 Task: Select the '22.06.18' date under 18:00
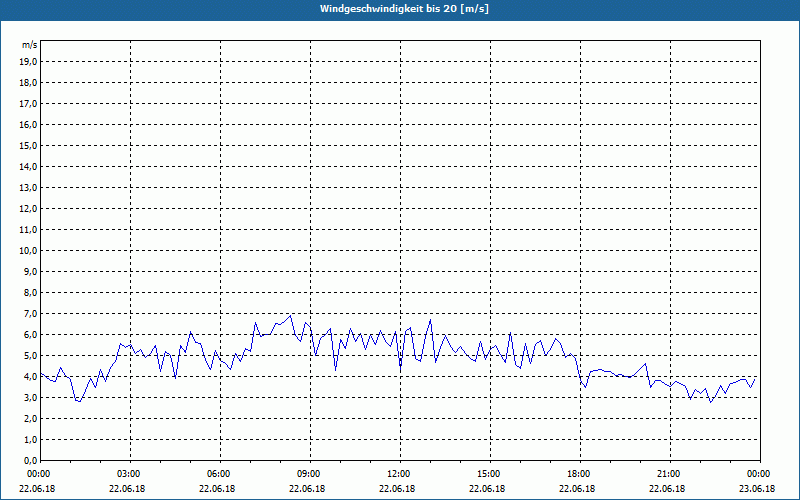tap(577, 489)
